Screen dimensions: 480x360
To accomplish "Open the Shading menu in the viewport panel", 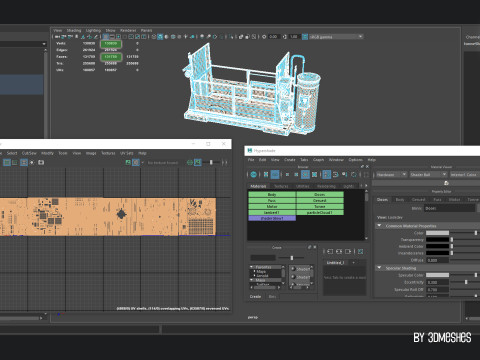I will (x=74, y=30).
